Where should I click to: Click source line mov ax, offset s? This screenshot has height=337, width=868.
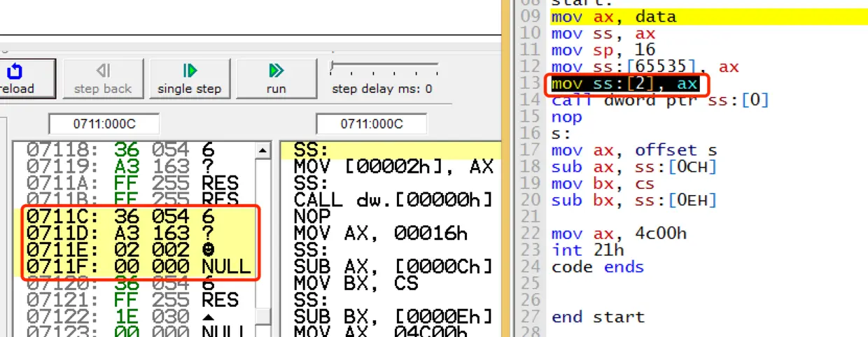[x=634, y=150]
